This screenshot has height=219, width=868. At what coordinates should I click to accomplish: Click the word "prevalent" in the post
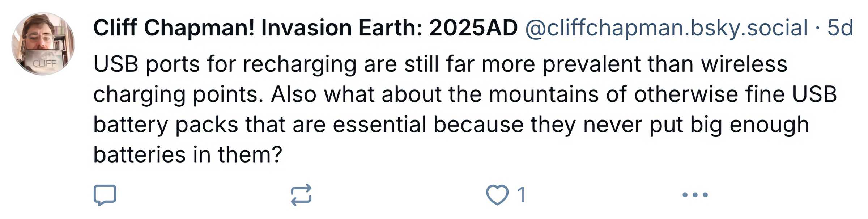coord(591,64)
